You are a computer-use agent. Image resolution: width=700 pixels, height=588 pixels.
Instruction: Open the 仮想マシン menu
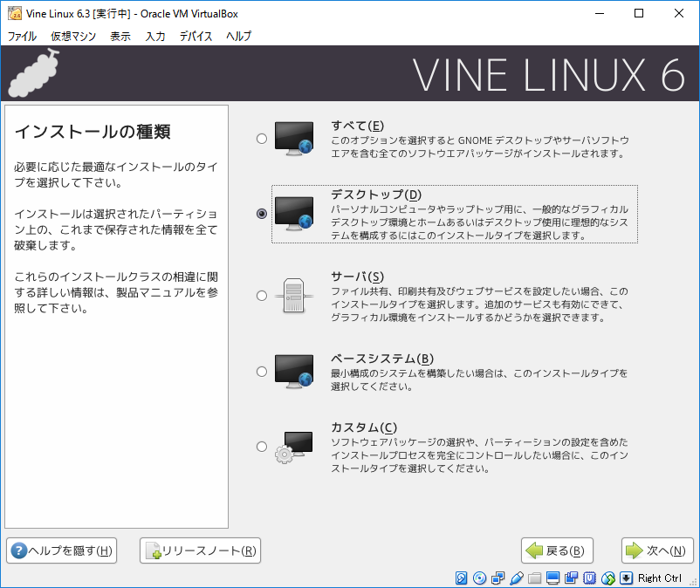tap(73, 36)
